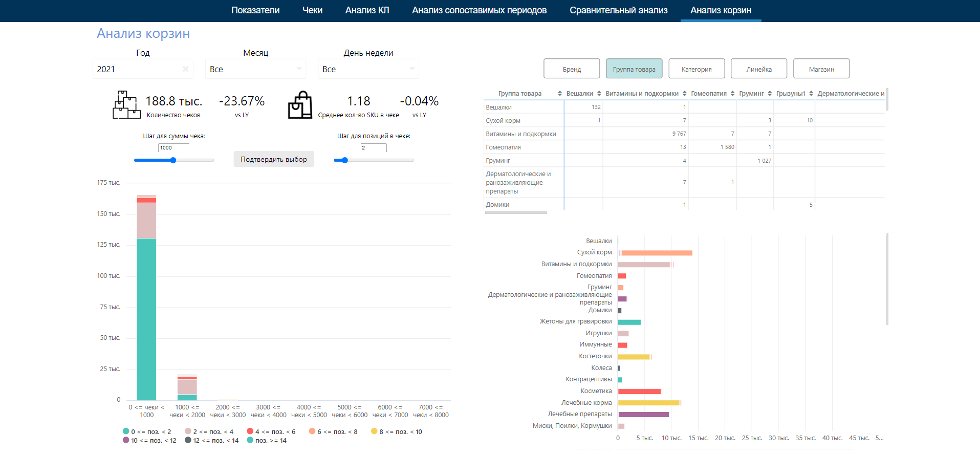Viewport: 980px width, 455px height.
Task: Click the shopping bags SKU icon
Action: [x=300, y=105]
